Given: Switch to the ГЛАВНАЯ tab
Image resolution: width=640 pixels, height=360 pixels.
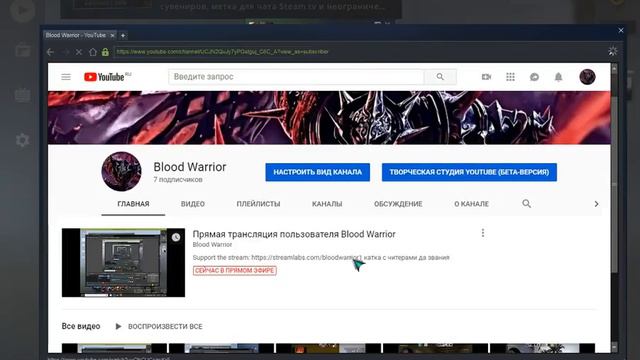Looking at the screenshot, I should (x=133, y=204).
